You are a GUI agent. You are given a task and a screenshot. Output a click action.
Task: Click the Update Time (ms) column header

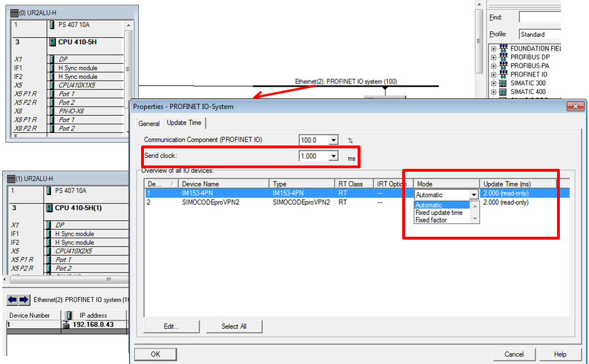(x=518, y=184)
